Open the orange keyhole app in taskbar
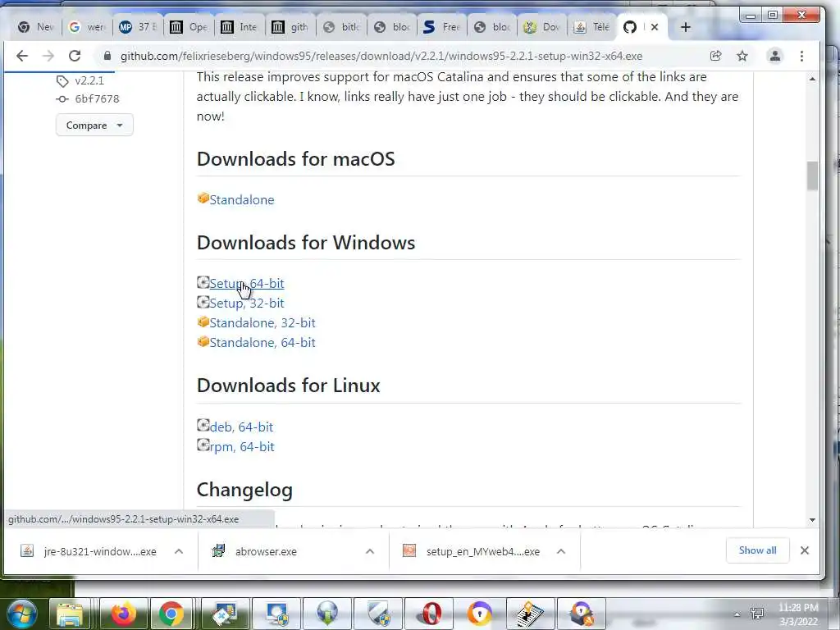Viewport: 840px width, 630px height. point(480,614)
